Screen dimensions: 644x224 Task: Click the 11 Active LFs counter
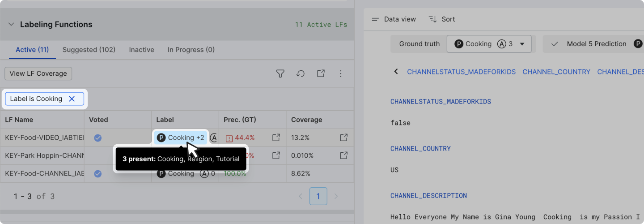point(321,25)
